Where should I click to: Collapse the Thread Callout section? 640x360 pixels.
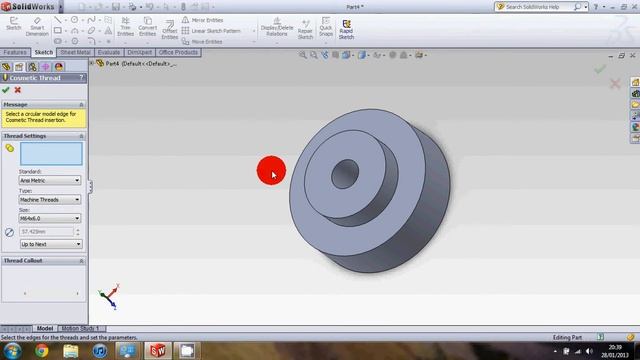coord(81,260)
